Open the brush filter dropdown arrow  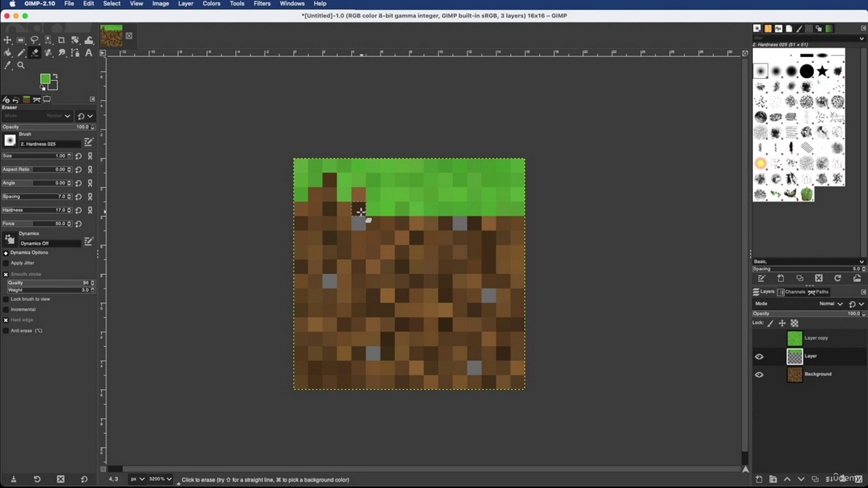coord(861,38)
